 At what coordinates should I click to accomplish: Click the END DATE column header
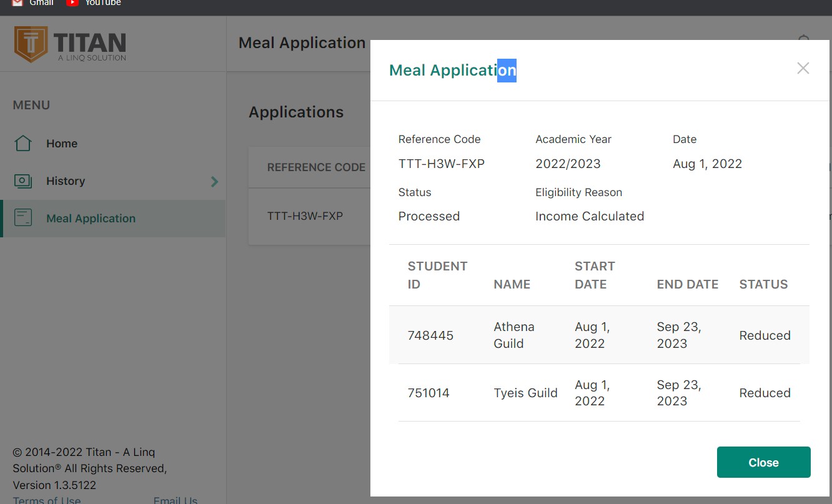tap(688, 284)
